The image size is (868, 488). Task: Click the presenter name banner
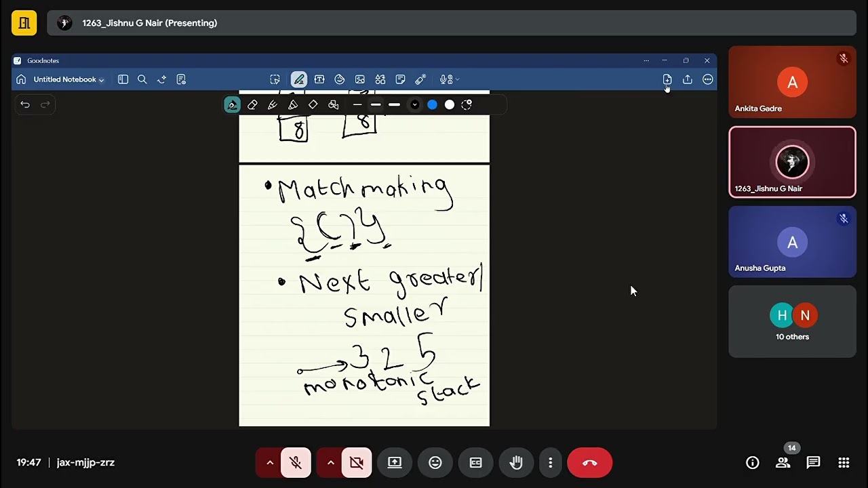(x=452, y=23)
